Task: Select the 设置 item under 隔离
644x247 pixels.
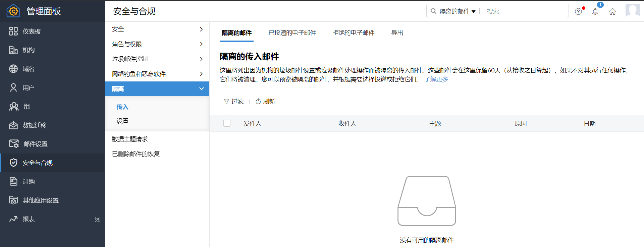Action: tap(122, 121)
